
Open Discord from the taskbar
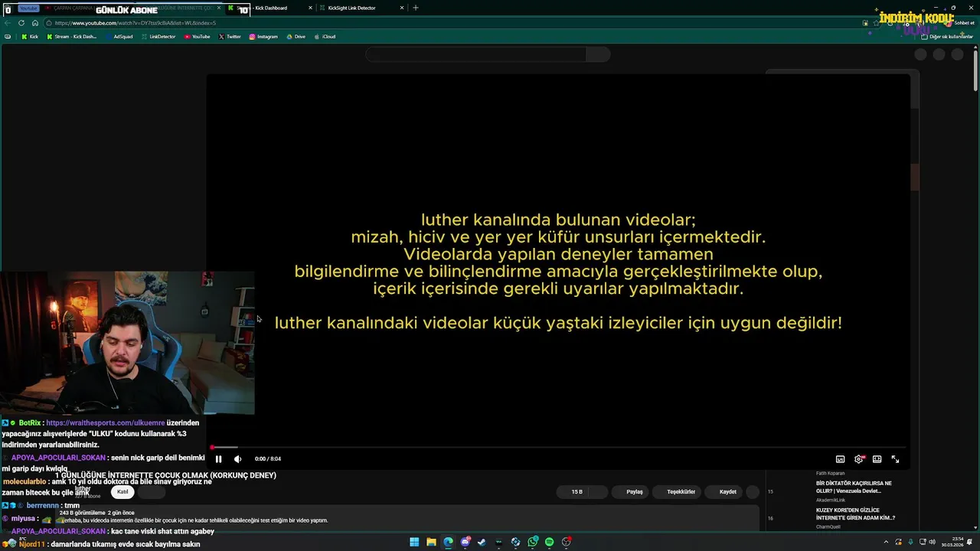[465, 542]
